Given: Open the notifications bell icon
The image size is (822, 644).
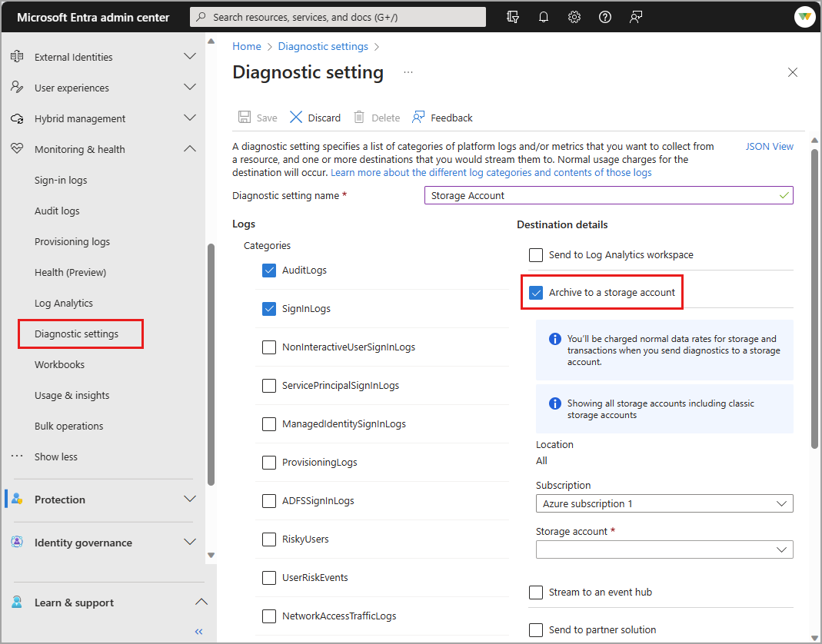Looking at the screenshot, I should [544, 17].
